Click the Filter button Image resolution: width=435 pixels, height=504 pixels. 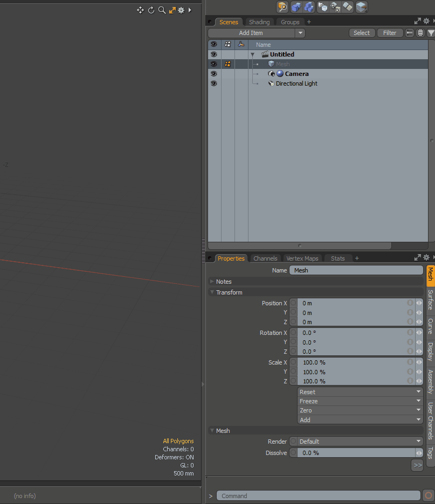(x=390, y=33)
